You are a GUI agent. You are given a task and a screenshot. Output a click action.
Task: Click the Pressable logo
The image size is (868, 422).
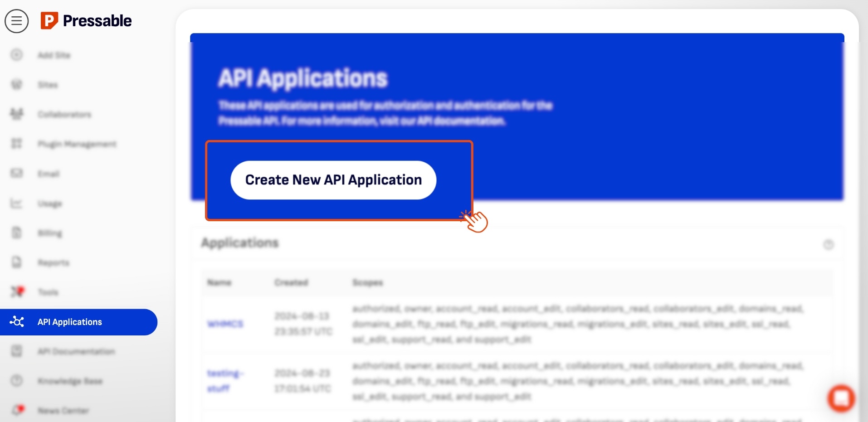(86, 21)
